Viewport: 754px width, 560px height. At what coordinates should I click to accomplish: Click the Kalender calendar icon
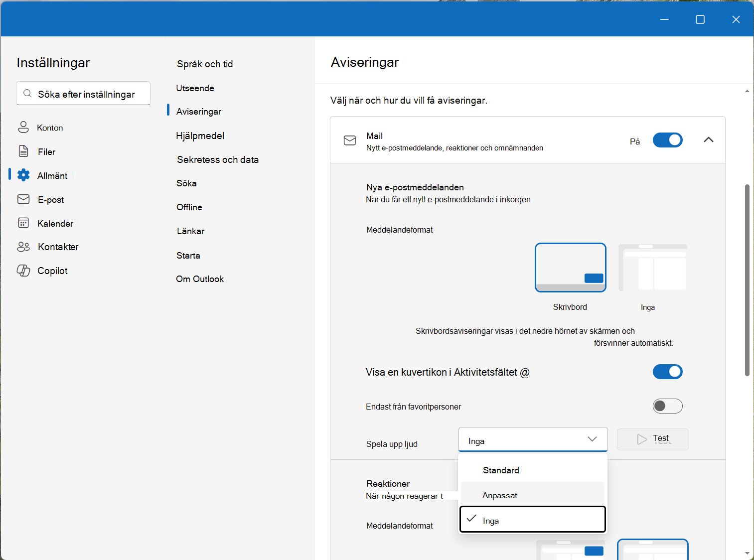point(23,223)
